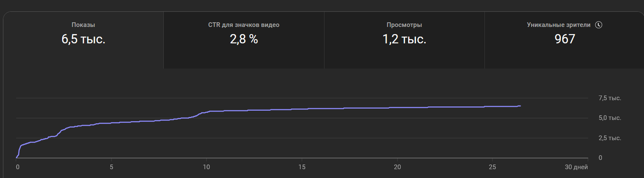Click the 6,5 тыс. impressions value

pos(83,40)
